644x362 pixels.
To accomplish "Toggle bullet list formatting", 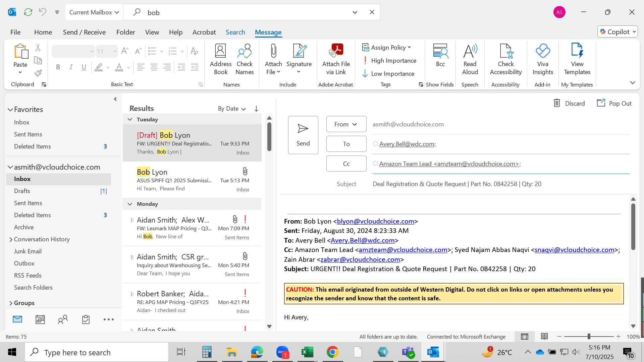I will [x=152, y=51].
